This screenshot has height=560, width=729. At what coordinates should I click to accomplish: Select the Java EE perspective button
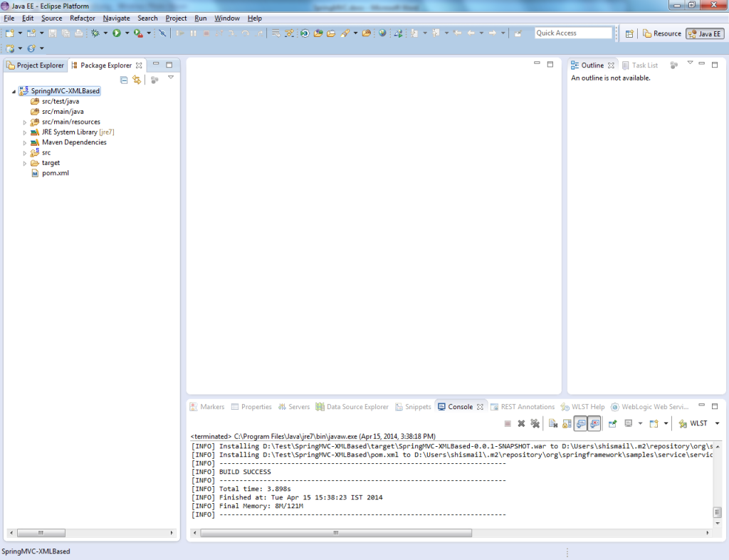coord(705,33)
